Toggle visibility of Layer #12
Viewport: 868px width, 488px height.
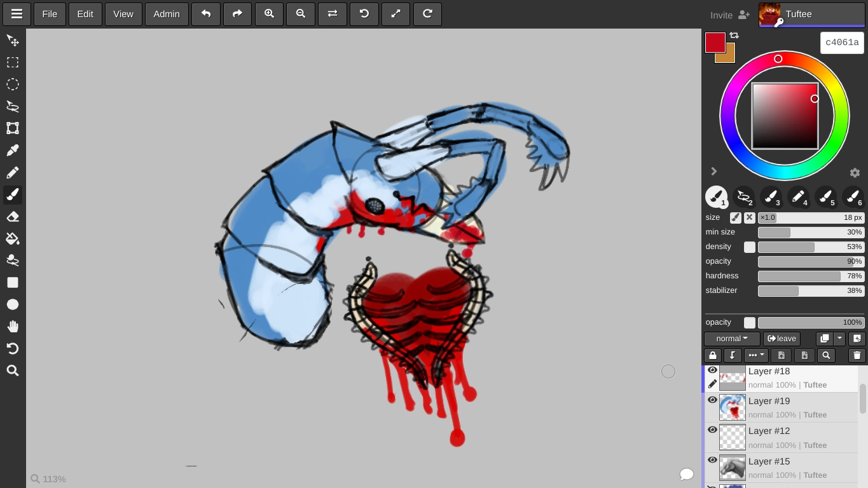(x=712, y=430)
